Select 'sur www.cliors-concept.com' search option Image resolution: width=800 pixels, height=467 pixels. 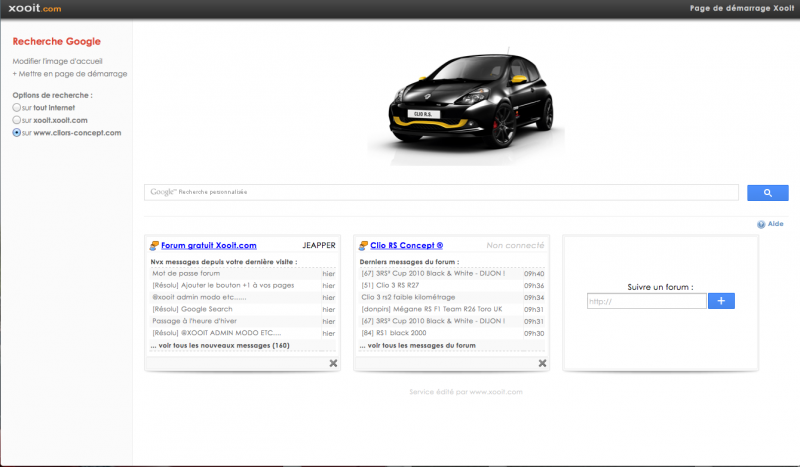tap(17, 133)
